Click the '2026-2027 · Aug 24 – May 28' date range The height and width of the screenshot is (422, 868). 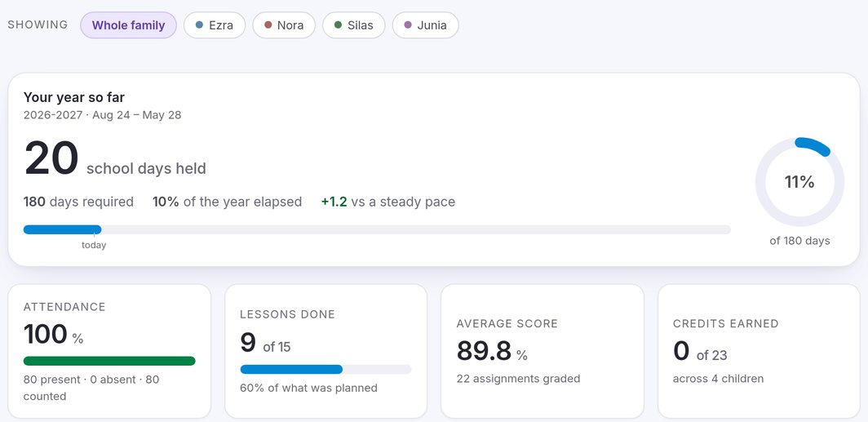(x=103, y=115)
